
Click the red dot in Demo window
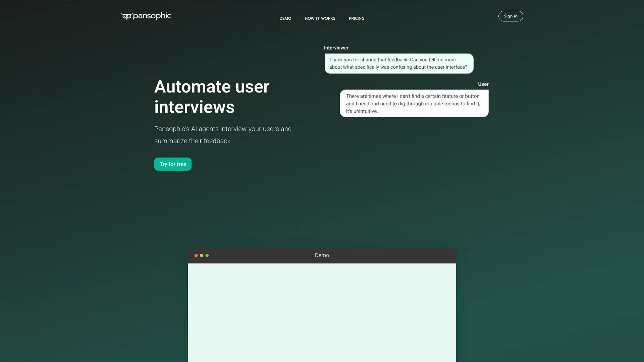[x=196, y=255]
